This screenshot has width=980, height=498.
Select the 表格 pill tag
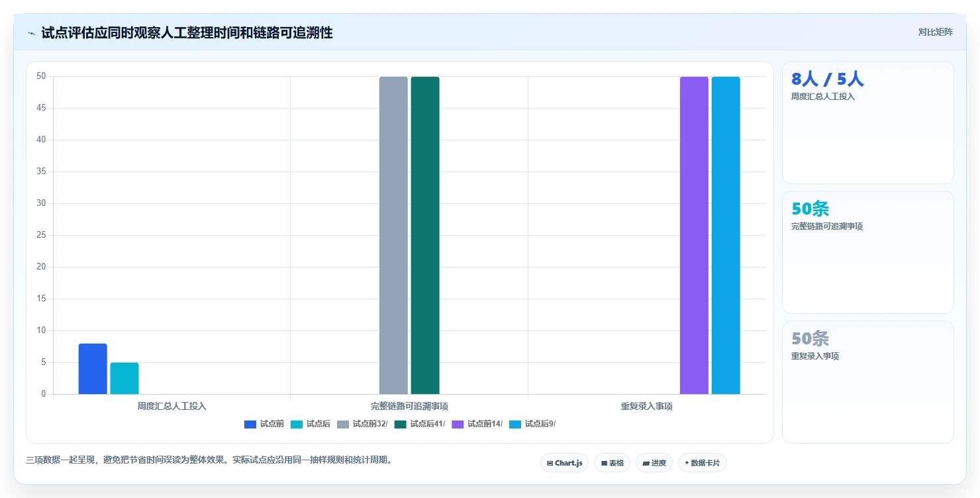[612, 463]
